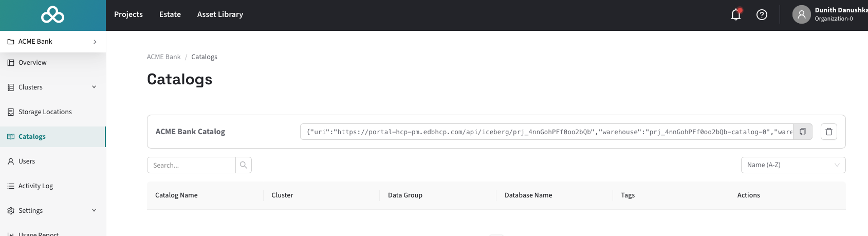Click the Activity Log list icon
Image resolution: width=868 pixels, height=236 pixels.
(11, 186)
